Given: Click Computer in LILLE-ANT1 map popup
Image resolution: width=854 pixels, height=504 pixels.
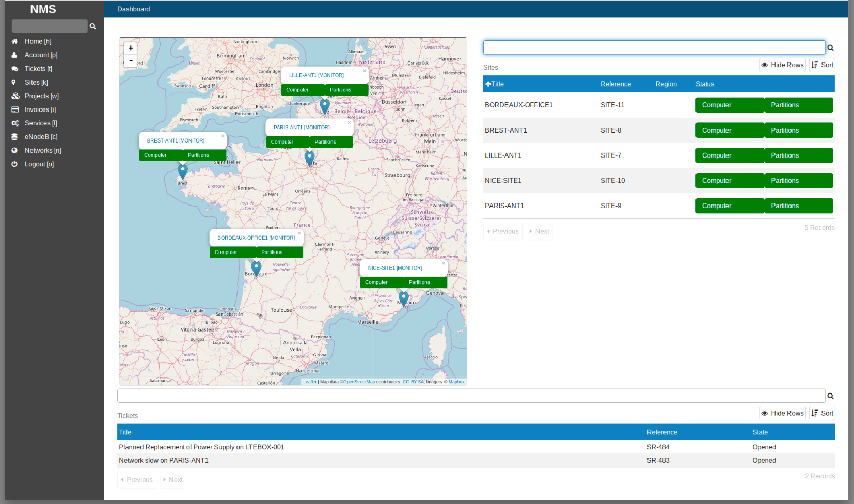Looking at the screenshot, I should (x=303, y=90).
